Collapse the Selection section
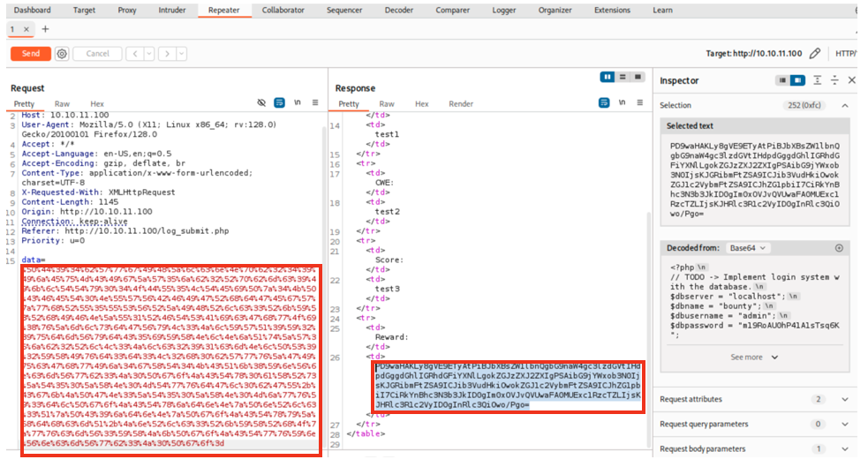 [x=845, y=105]
